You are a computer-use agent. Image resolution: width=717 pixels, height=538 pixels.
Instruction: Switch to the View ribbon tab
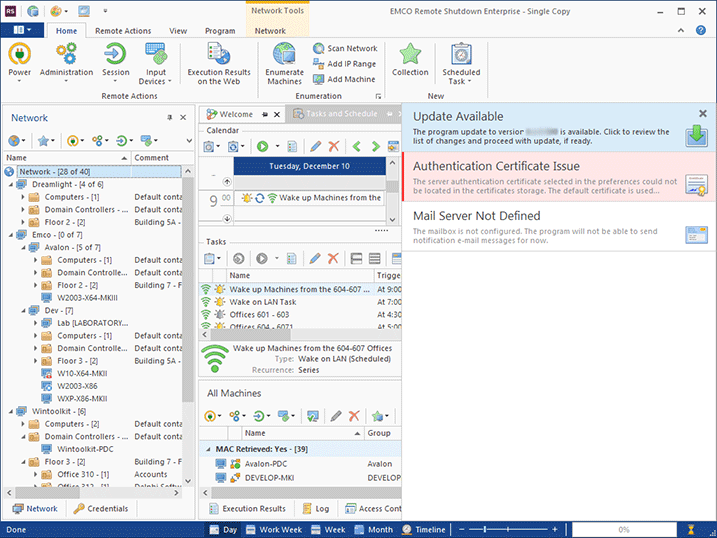coord(178,31)
